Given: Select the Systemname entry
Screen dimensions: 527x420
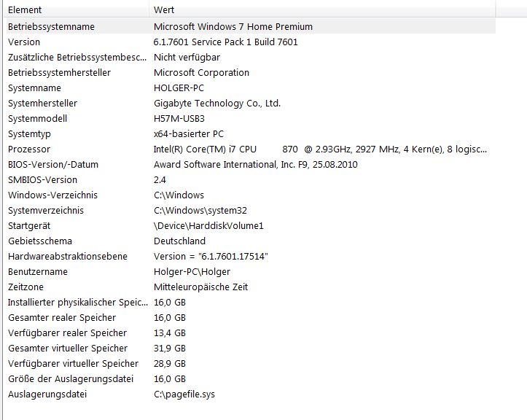Looking at the screenshot, I should [34, 88].
